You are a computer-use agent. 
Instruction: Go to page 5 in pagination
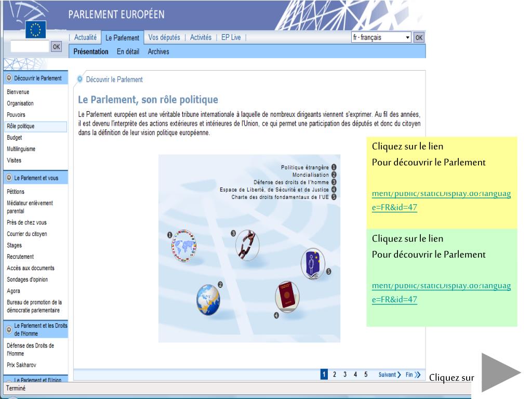pyautogui.click(x=366, y=374)
